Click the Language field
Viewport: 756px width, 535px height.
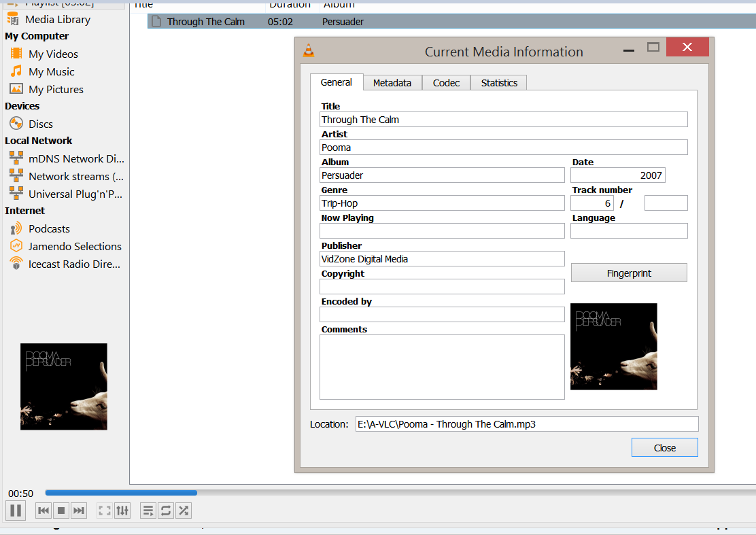pos(629,231)
